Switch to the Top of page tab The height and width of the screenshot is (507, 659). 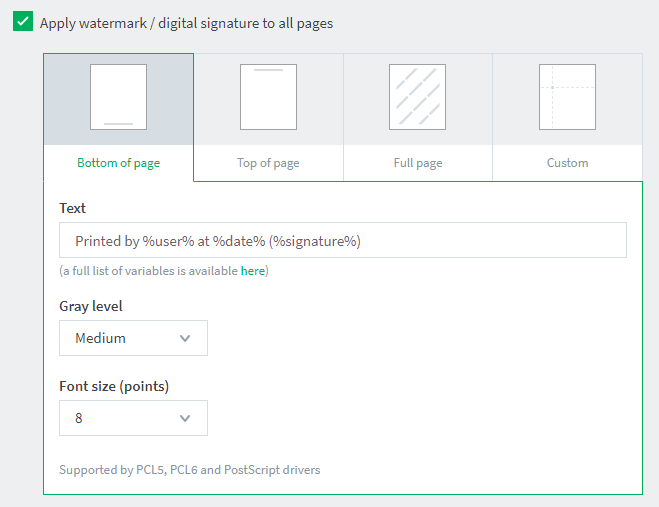(268, 163)
